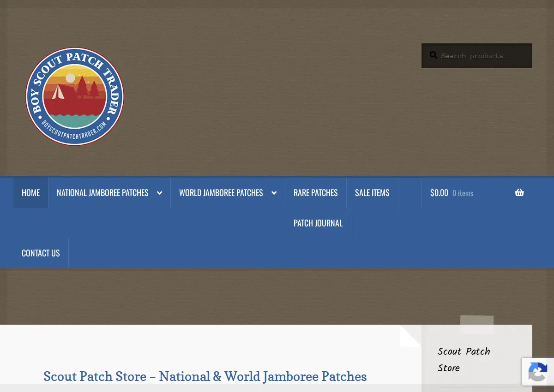554x392 pixels.
Task: Open the Contact Us page
Action: point(41,253)
